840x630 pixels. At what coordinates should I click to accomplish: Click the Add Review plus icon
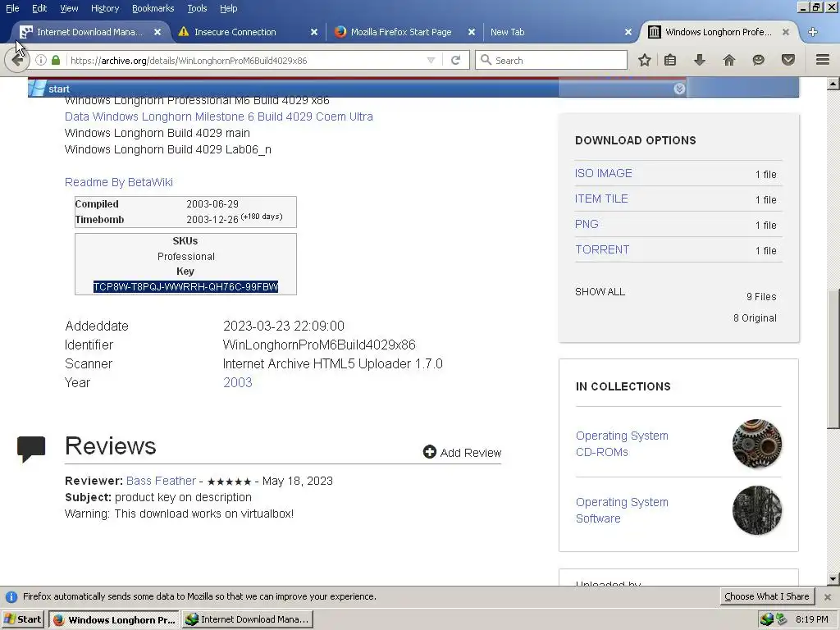[x=430, y=452]
